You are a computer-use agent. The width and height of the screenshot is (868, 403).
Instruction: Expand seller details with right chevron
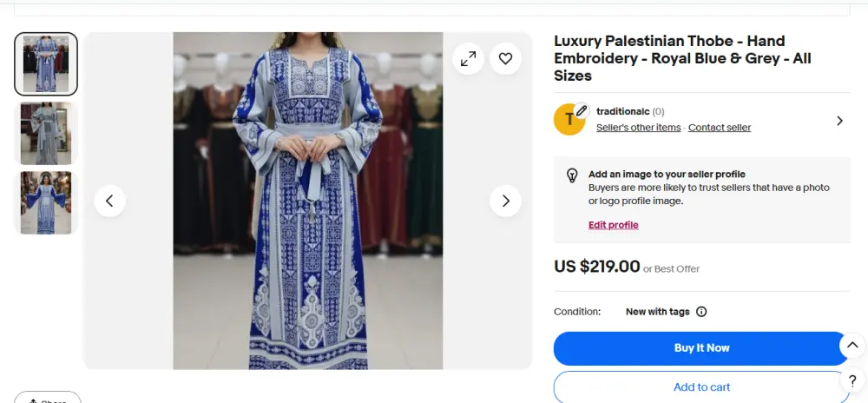(839, 121)
